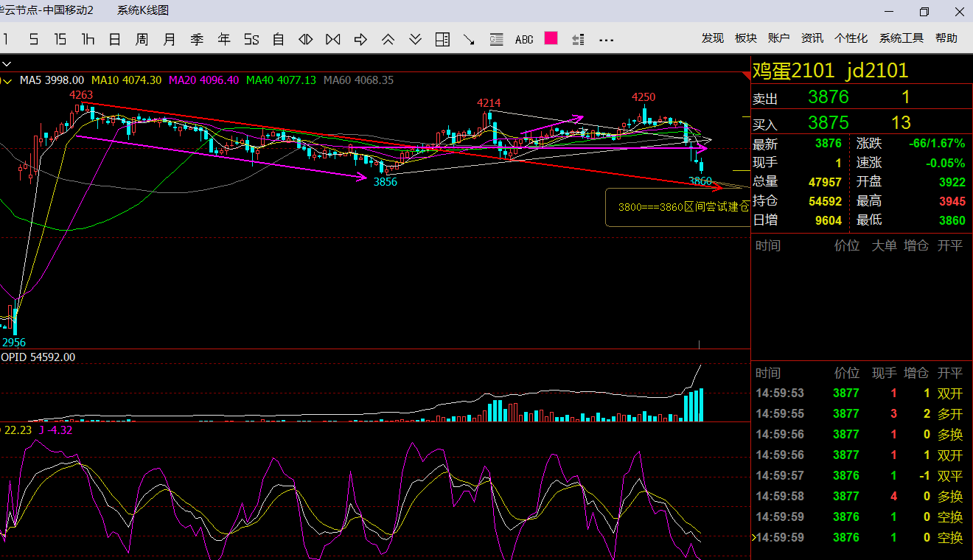Image resolution: width=973 pixels, height=560 pixels.
Task: Click the double up chevron icon
Action: coord(388,39)
